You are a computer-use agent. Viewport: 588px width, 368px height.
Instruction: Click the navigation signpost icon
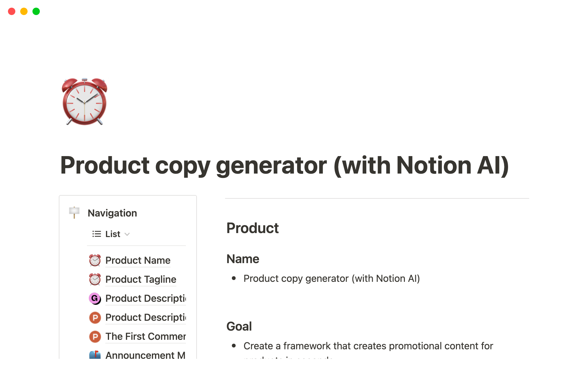[74, 212]
